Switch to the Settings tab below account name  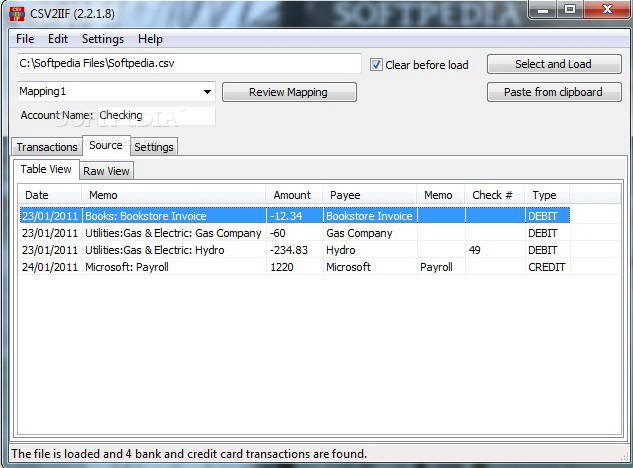[x=154, y=147]
